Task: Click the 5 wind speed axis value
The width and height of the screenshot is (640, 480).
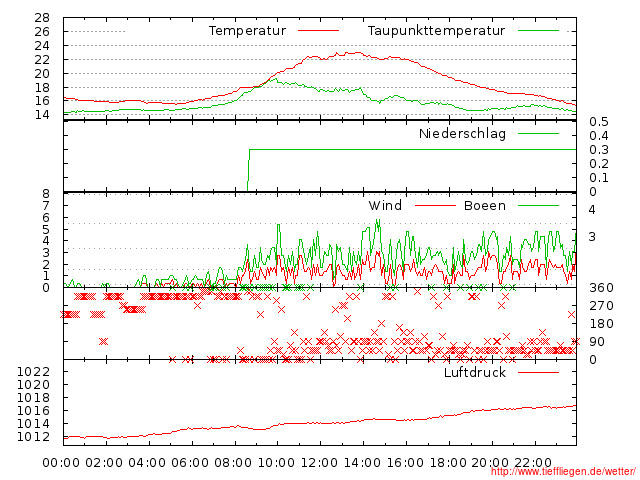Action: coord(46,229)
